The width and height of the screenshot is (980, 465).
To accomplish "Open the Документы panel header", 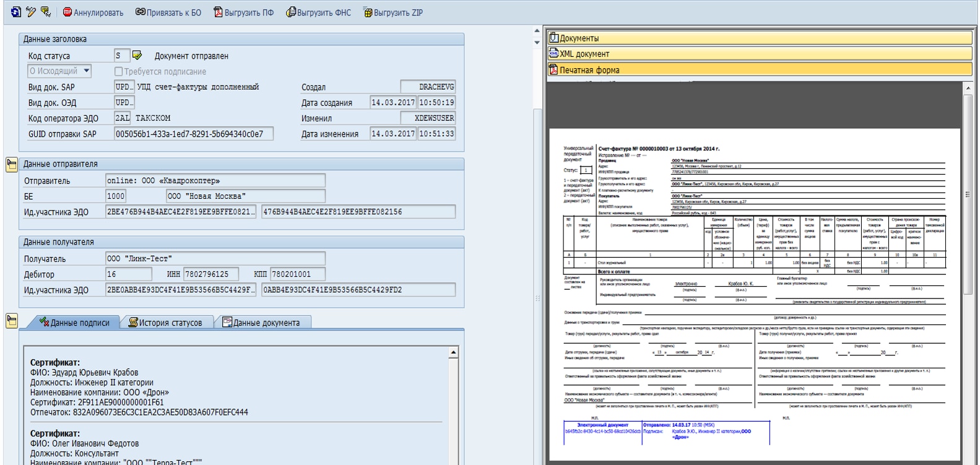I will coord(760,38).
